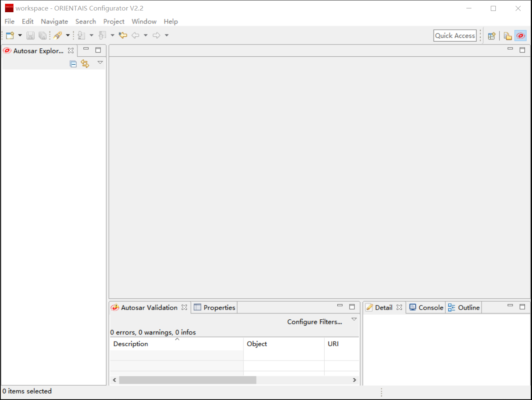Click the pen tool toolbar icon
The width and height of the screenshot is (532, 400).
[58, 35]
